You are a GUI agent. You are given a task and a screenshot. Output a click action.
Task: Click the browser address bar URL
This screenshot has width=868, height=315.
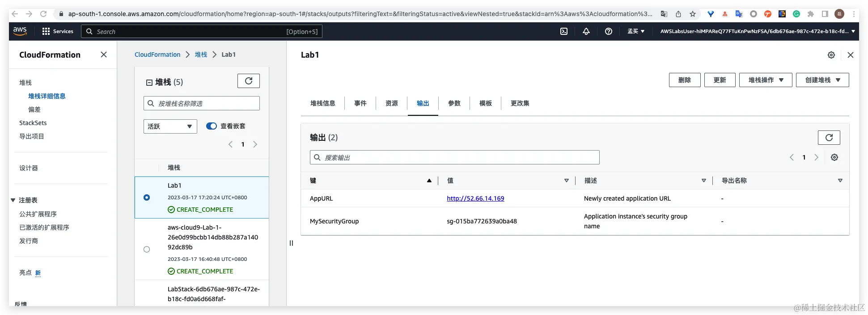point(360,14)
